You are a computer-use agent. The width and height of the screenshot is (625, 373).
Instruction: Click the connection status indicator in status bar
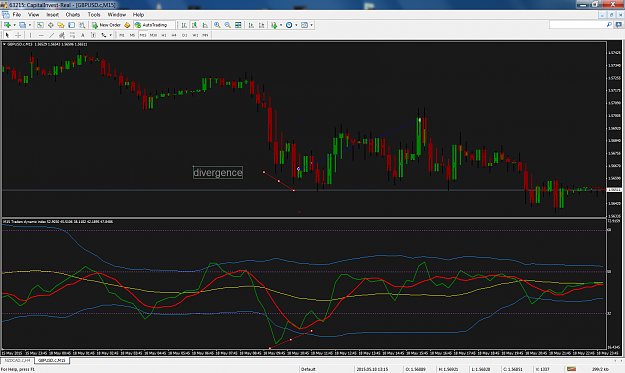click(571, 369)
